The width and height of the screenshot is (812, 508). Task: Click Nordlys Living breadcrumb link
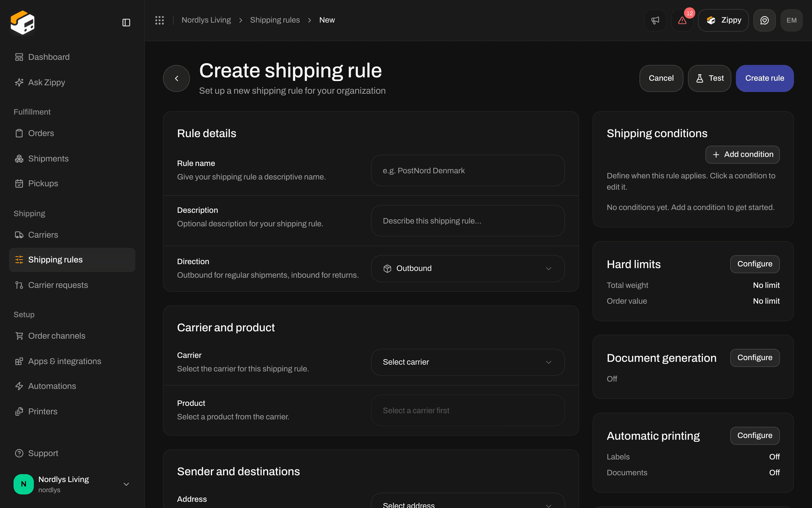click(206, 20)
